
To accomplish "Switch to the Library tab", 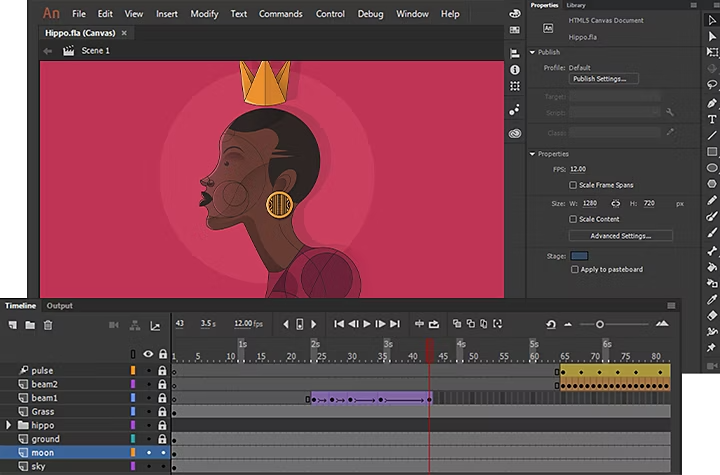I will pos(576,5).
